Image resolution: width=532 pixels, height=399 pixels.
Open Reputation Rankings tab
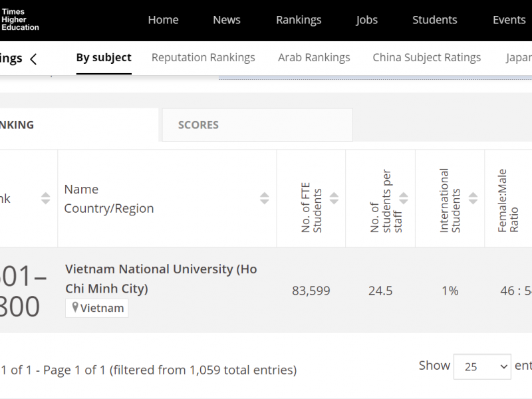click(x=203, y=58)
